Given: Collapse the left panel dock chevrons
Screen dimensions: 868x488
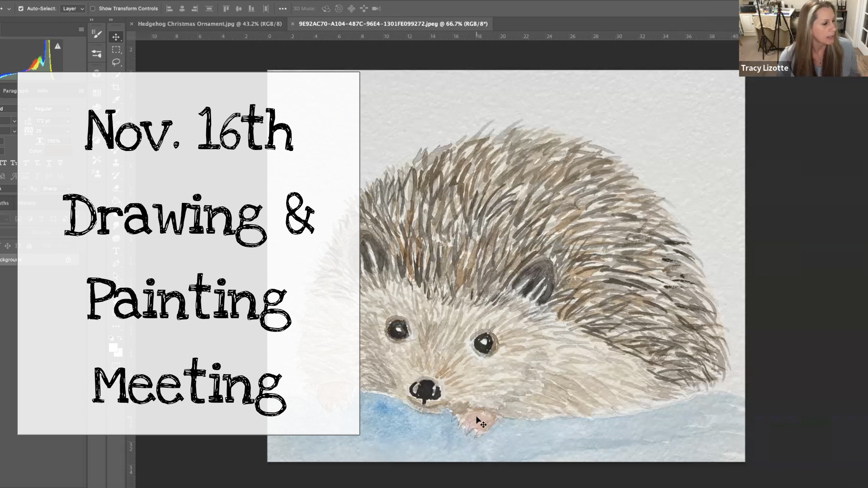Looking at the screenshot, I should (91, 20).
